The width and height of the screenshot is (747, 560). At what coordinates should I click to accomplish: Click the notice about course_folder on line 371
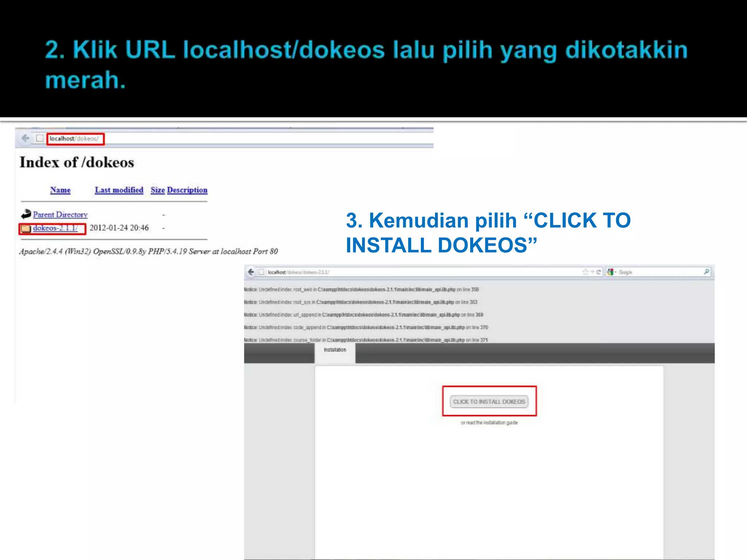(366, 340)
